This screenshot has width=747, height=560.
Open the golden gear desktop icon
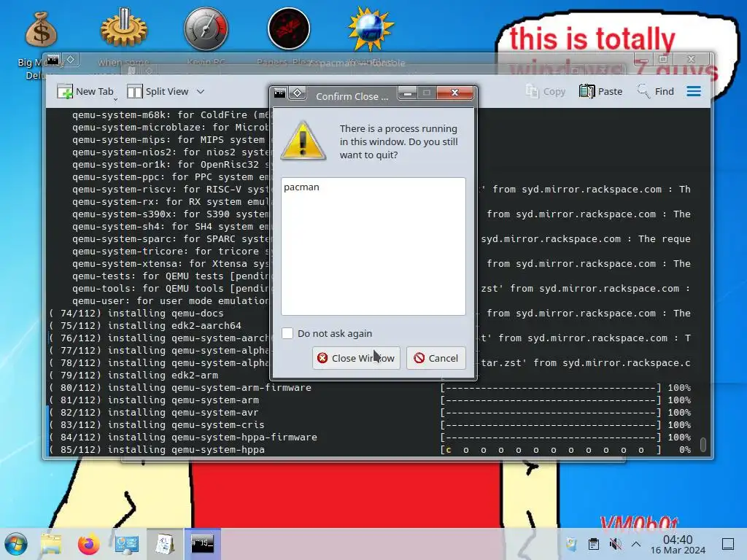(123, 28)
